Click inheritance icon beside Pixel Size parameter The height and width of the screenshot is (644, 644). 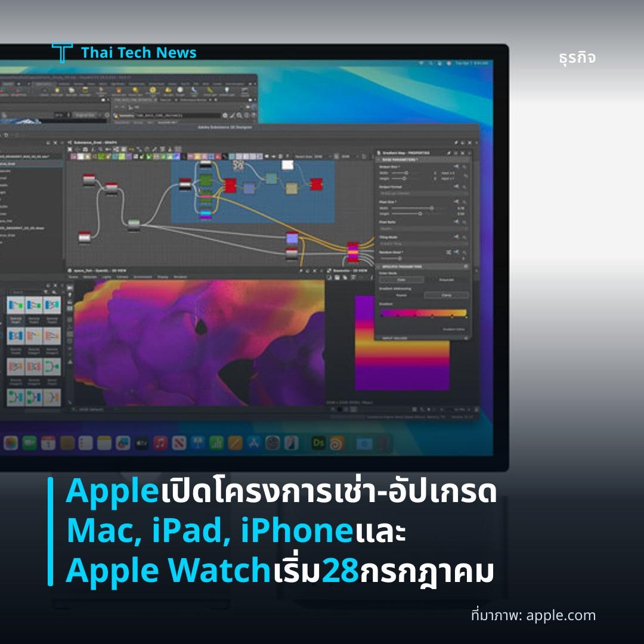[456, 202]
